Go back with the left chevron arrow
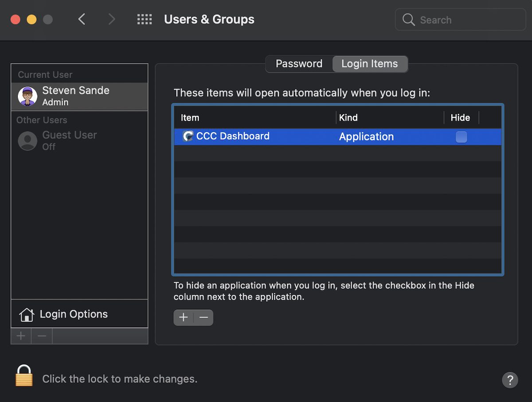Viewport: 532px width, 402px height. pyautogui.click(x=82, y=20)
